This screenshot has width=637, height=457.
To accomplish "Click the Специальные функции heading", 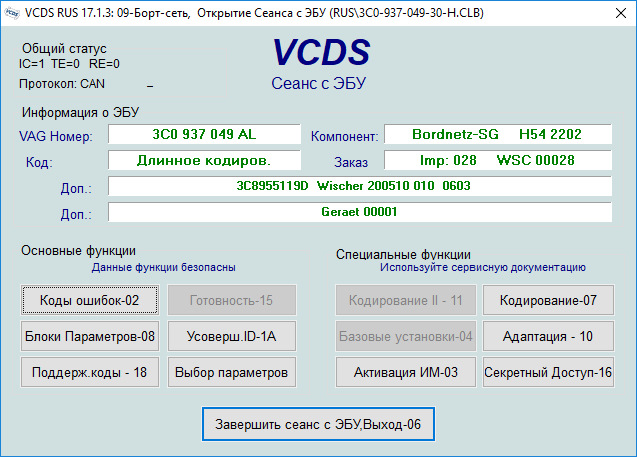I will point(403,255).
